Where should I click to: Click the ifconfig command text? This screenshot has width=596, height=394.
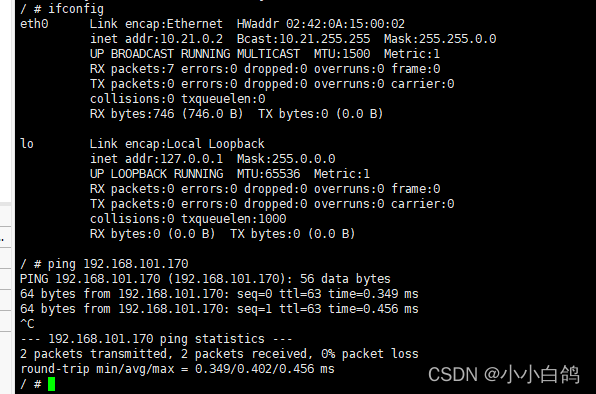pyautogui.click(x=76, y=8)
